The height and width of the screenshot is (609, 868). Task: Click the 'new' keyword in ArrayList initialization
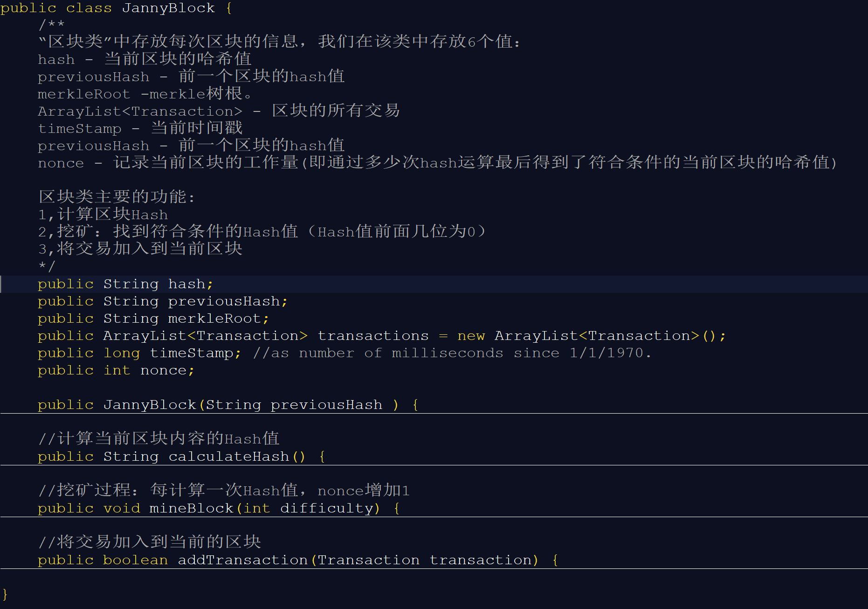(x=471, y=336)
